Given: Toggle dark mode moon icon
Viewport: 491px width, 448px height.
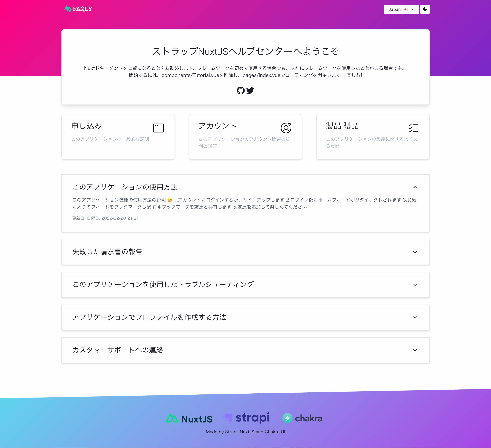Looking at the screenshot, I should pyautogui.click(x=425, y=9).
